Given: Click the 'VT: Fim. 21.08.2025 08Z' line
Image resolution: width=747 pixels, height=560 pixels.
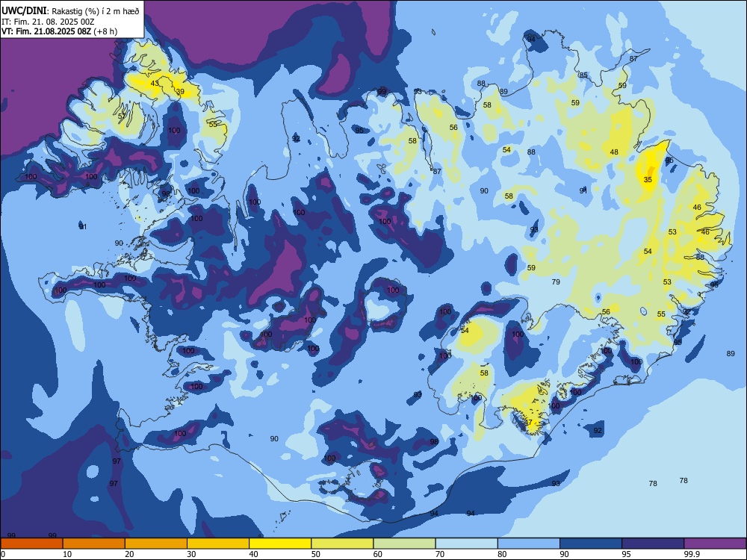Looking at the screenshot, I should pyautogui.click(x=46, y=31).
